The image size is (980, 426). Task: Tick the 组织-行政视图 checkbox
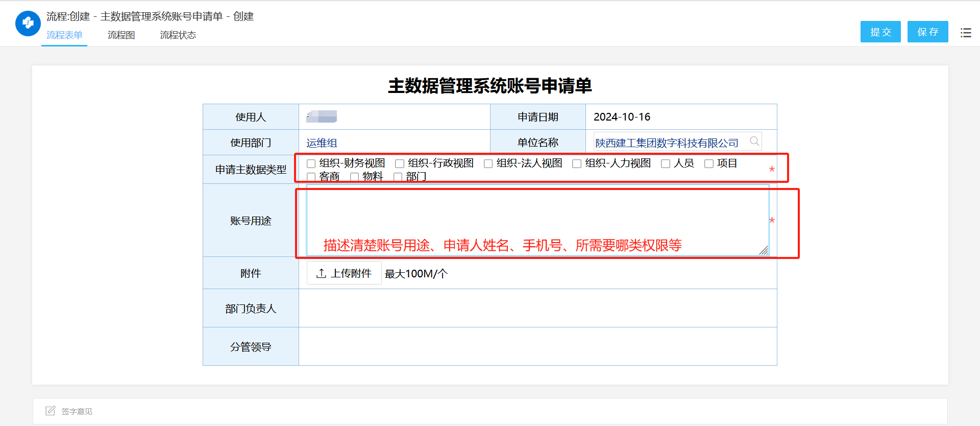[400, 164]
